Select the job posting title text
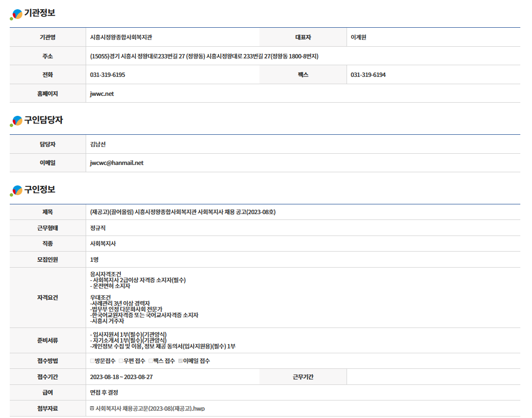This screenshot has width=532, height=418. click(183, 212)
